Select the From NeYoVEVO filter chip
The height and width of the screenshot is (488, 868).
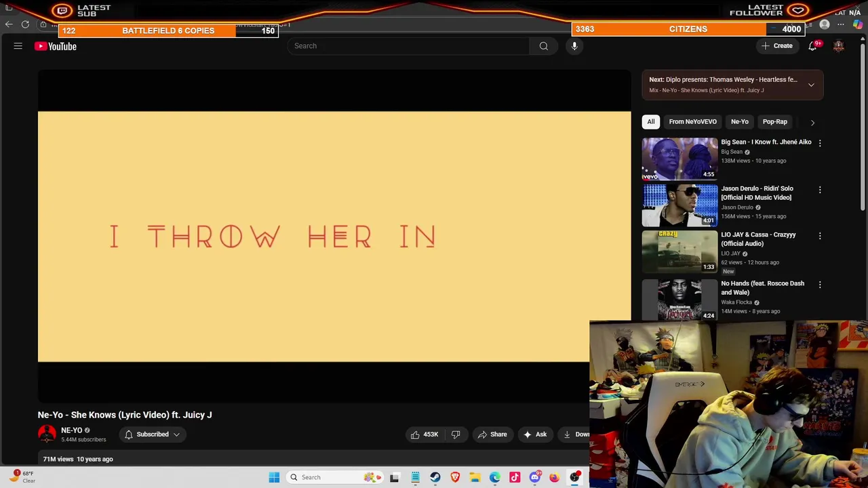click(x=692, y=122)
